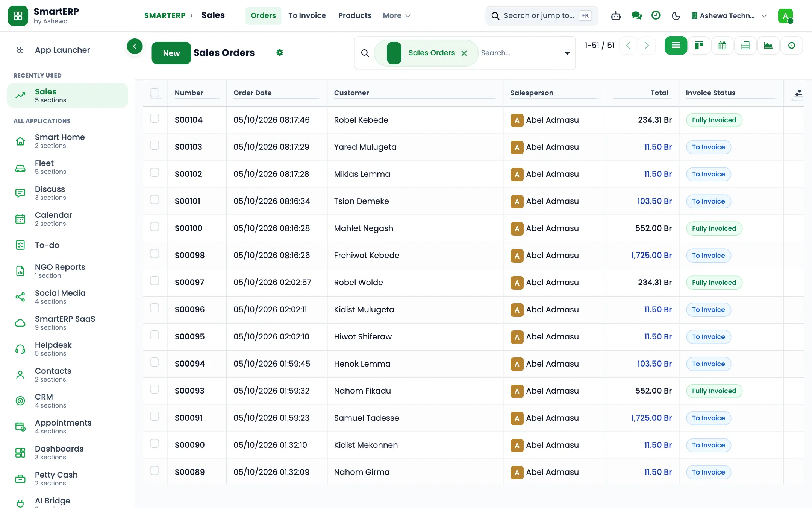This screenshot has height=508, width=812.
Task: Check the S00093 order row
Action: 155,389
